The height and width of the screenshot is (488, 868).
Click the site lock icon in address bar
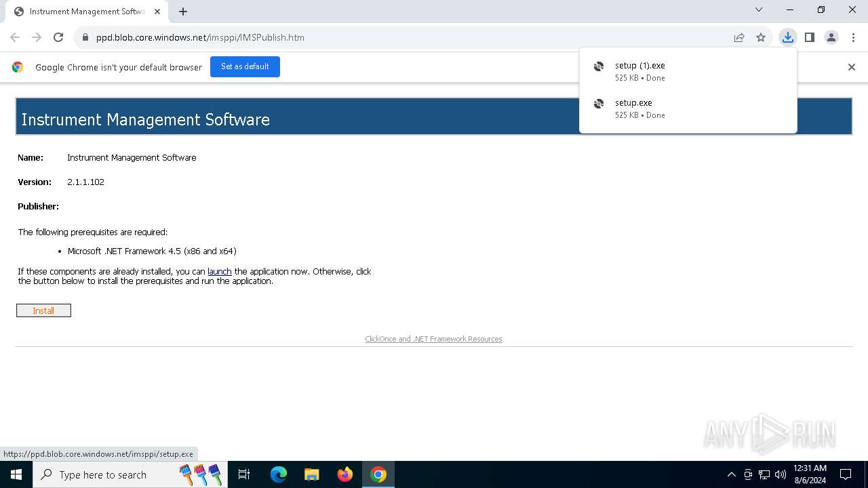tap(85, 37)
